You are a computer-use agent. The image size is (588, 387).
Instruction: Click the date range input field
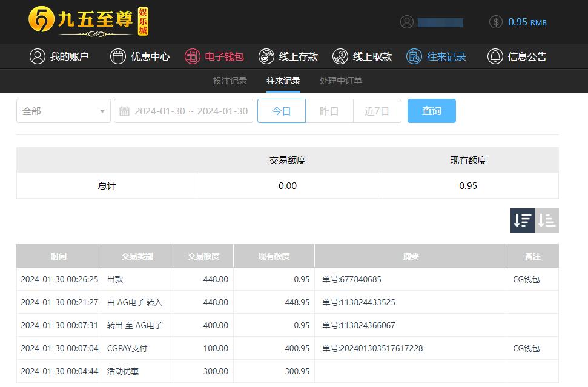tap(183, 111)
